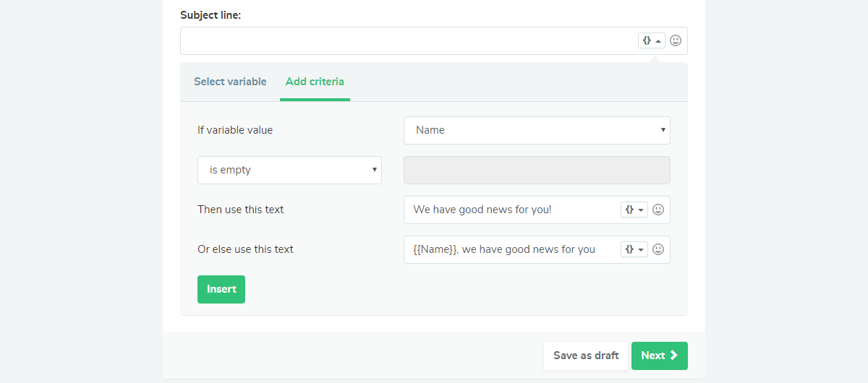
Task: Open variable menu in 'Or else use this text' field
Action: click(634, 249)
